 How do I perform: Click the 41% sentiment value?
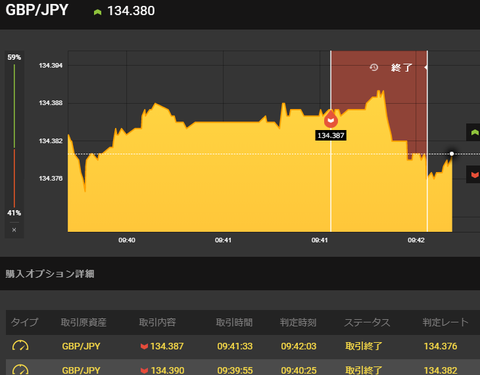click(x=14, y=213)
